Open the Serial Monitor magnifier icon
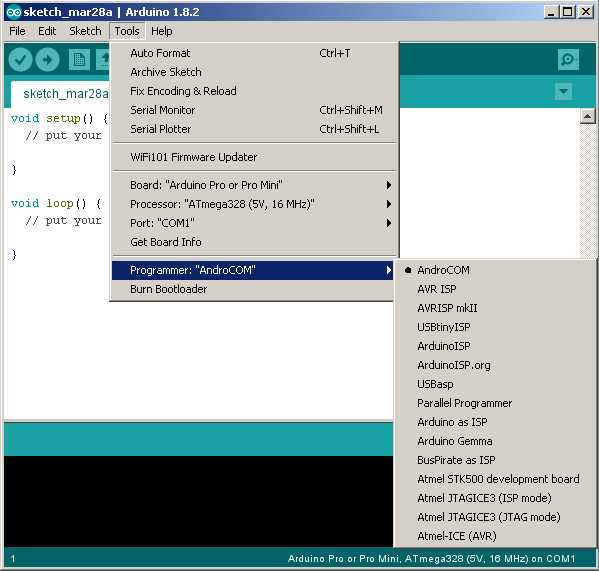The height and width of the screenshot is (571, 599). click(x=568, y=60)
